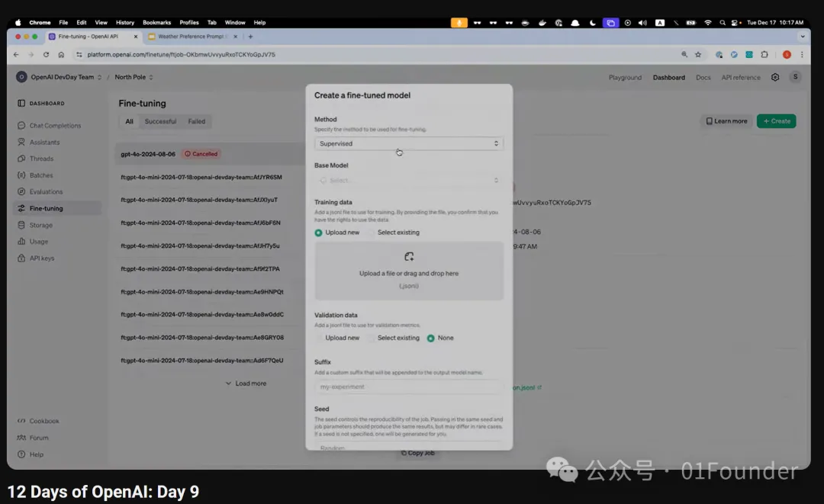Click the browser back arrow
Viewport: 824px width, 504px height.
16,55
